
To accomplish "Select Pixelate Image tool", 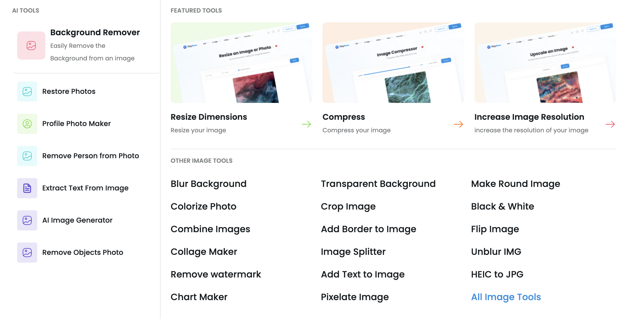I will point(354,297).
